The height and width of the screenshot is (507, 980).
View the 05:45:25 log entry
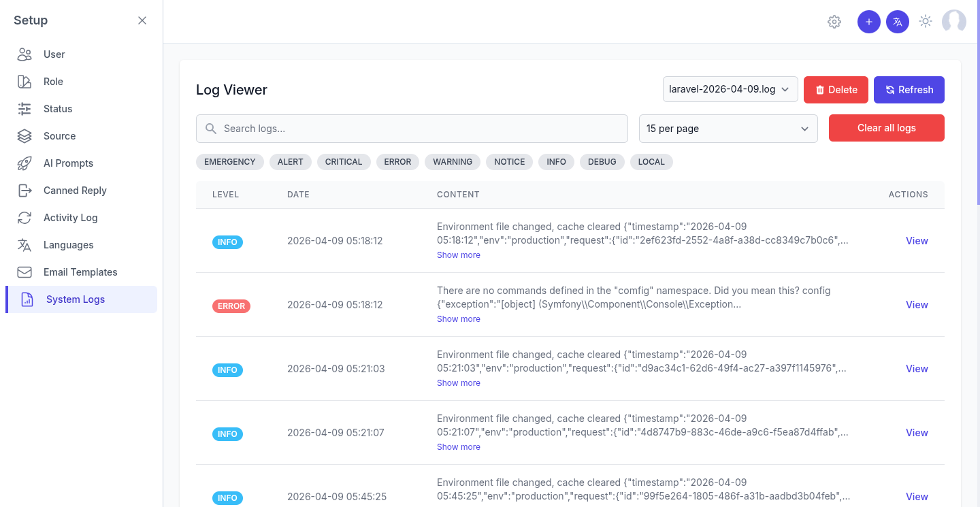917,497
